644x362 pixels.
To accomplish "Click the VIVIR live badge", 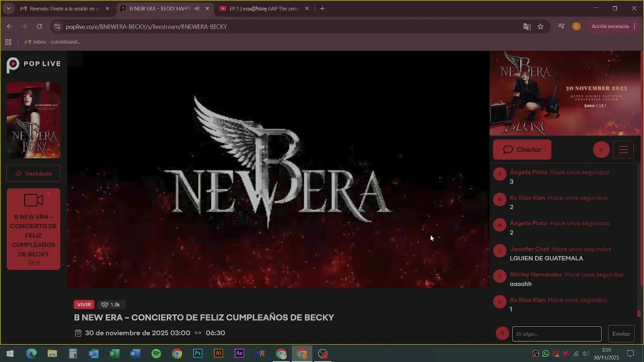I will point(84,305).
